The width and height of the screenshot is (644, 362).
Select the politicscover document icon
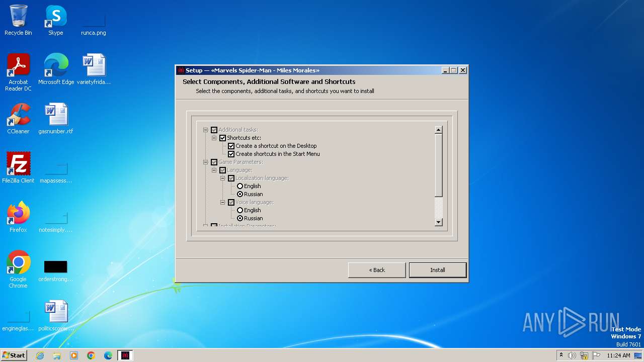(56, 316)
